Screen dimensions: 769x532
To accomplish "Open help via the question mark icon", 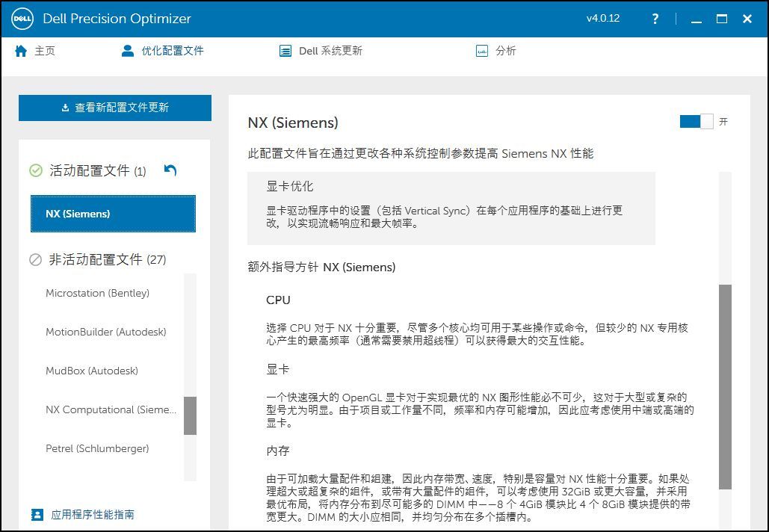I will 655,19.
